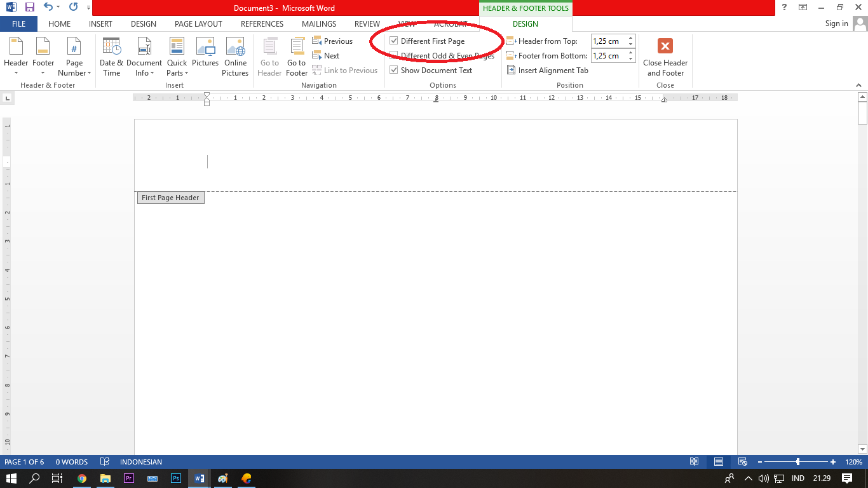This screenshot has height=488, width=868.
Task: Open the Page Number menu
Action: (74, 56)
